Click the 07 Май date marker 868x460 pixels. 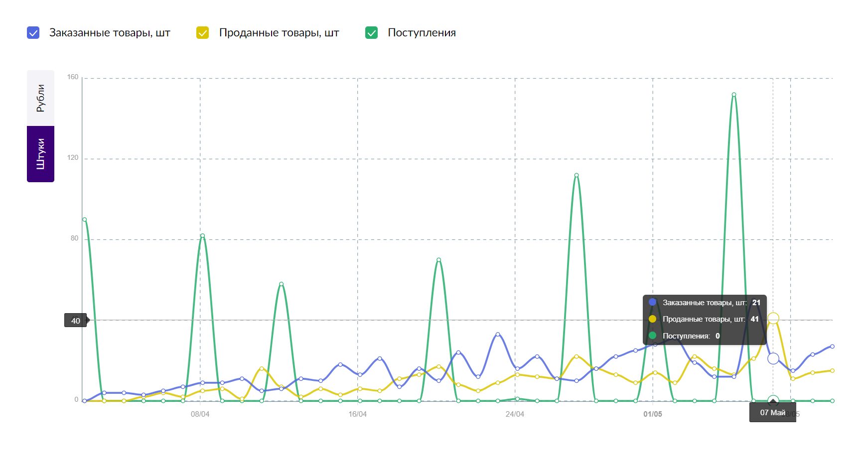coord(773,413)
